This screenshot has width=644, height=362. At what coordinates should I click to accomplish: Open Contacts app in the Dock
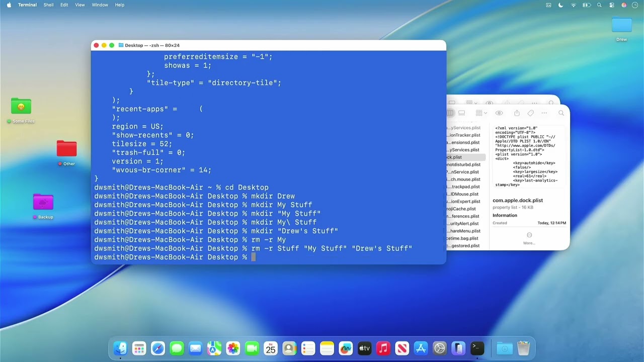pos(289,348)
